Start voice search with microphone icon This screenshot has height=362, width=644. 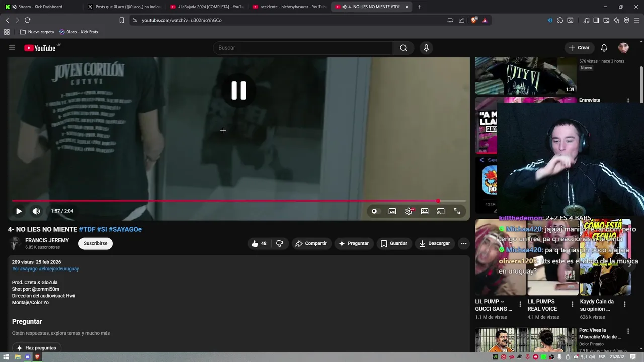[426, 48]
